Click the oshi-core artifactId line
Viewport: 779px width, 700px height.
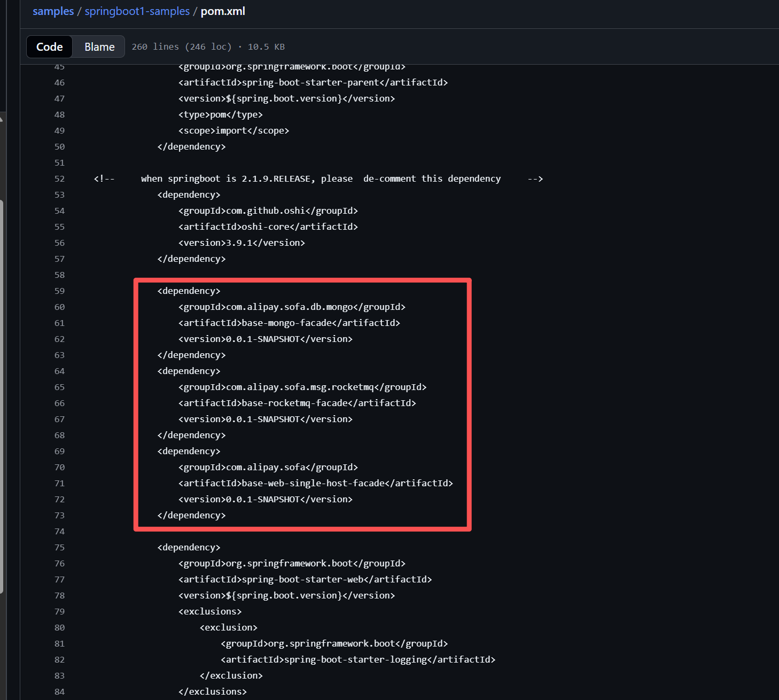click(x=268, y=227)
